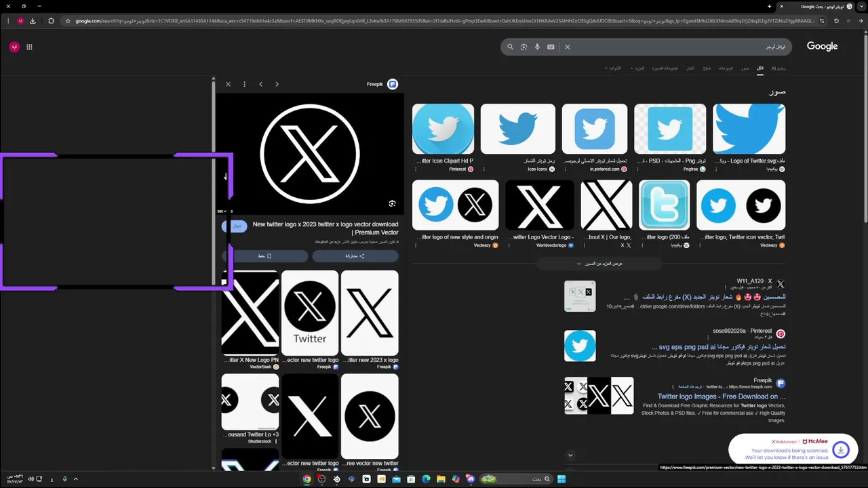868x488 pixels.
Task: Expand the More dropdown in search tabs
Action: pos(637,68)
